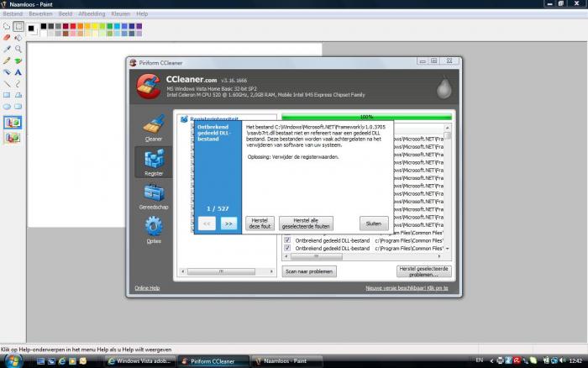Pick the orange color in Paint palette
Viewport: 588px width, 368px height.
coord(81,26)
